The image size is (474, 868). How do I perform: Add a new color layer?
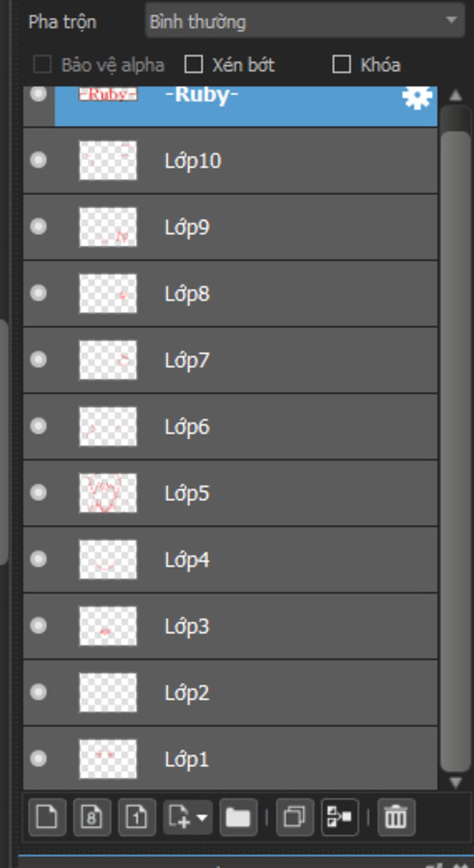click(x=47, y=817)
